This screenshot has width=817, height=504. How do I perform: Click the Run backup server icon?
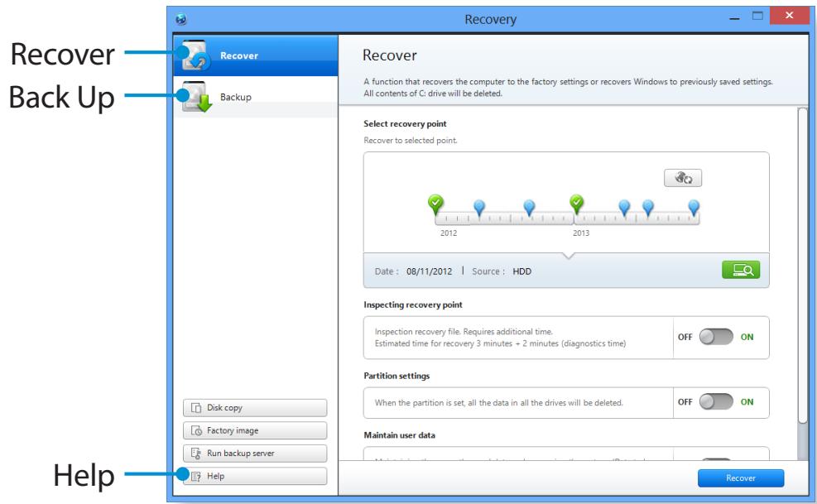pyautogui.click(x=196, y=454)
